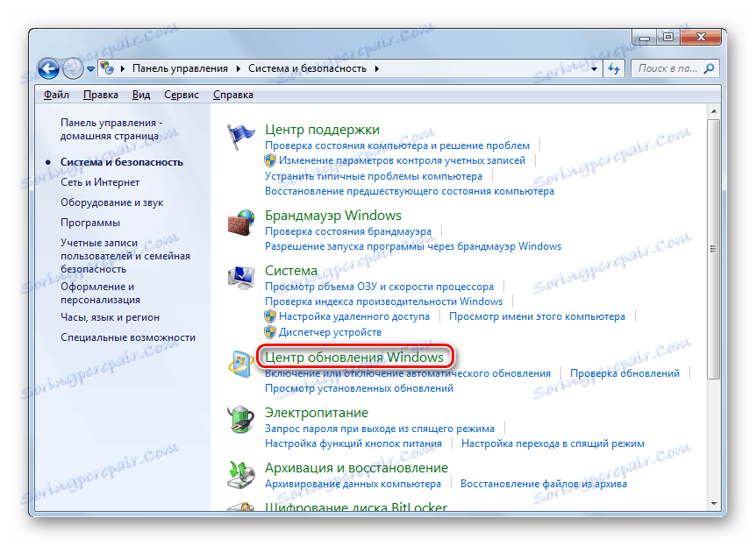Click Архивирование данных компьютера link
Screen dimensions: 756x546
353,484
